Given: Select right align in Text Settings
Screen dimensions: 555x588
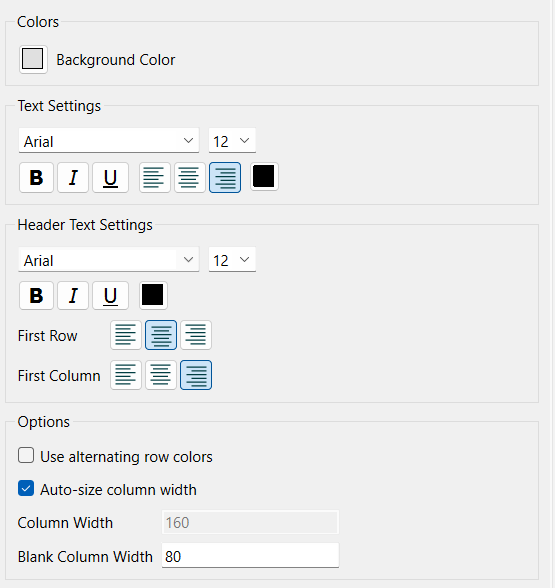Looking at the screenshot, I should [x=225, y=177].
